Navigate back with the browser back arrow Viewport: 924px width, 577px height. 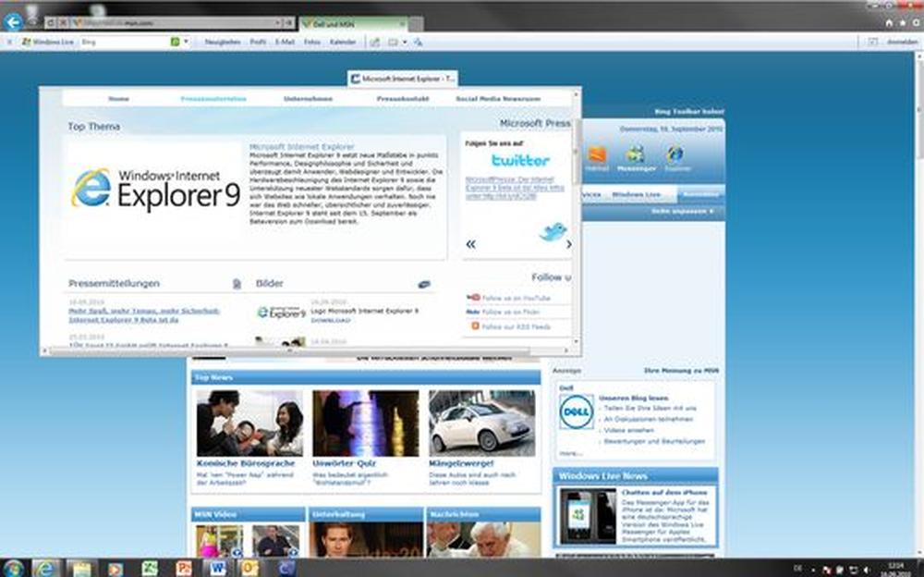pos(14,21)
